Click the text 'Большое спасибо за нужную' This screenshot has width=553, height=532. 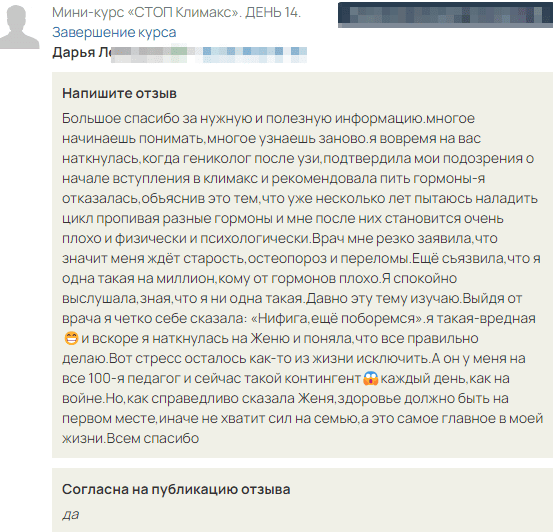click(157, 119)
